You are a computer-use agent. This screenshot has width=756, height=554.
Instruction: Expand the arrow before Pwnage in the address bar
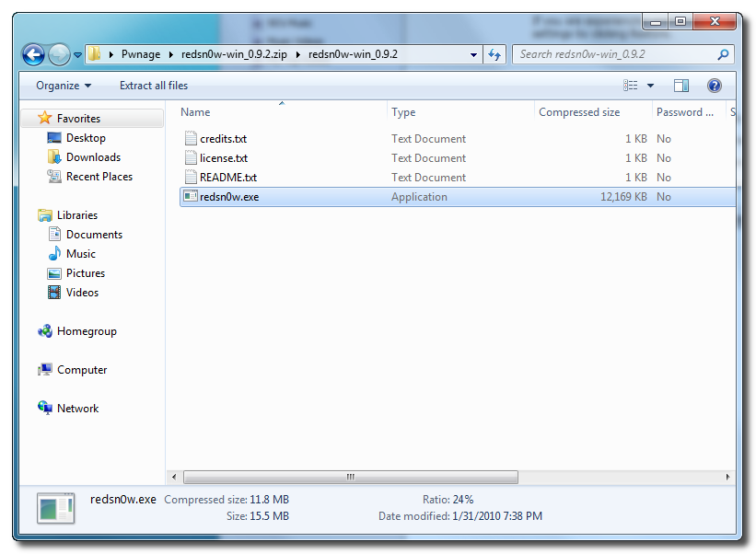[x=111, y=54]
